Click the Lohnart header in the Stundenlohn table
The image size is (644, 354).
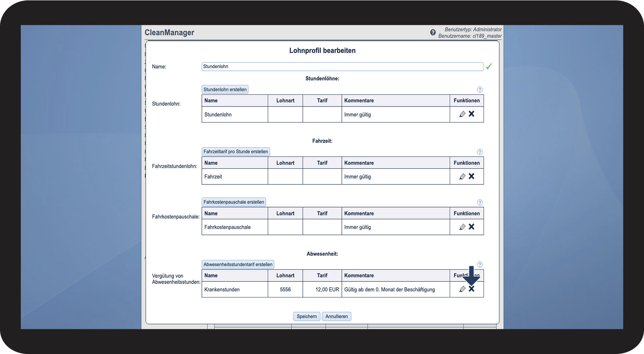click(x=285, y=101)
